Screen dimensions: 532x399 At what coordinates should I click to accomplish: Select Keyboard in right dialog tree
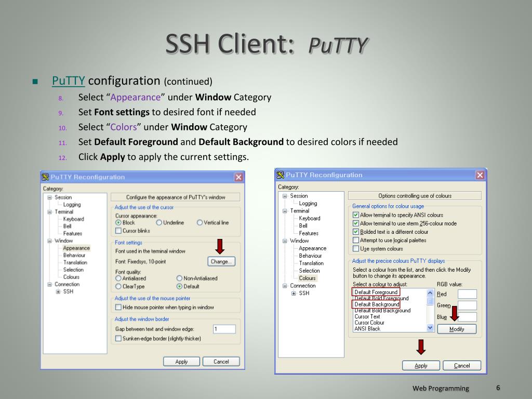(310, 218)
